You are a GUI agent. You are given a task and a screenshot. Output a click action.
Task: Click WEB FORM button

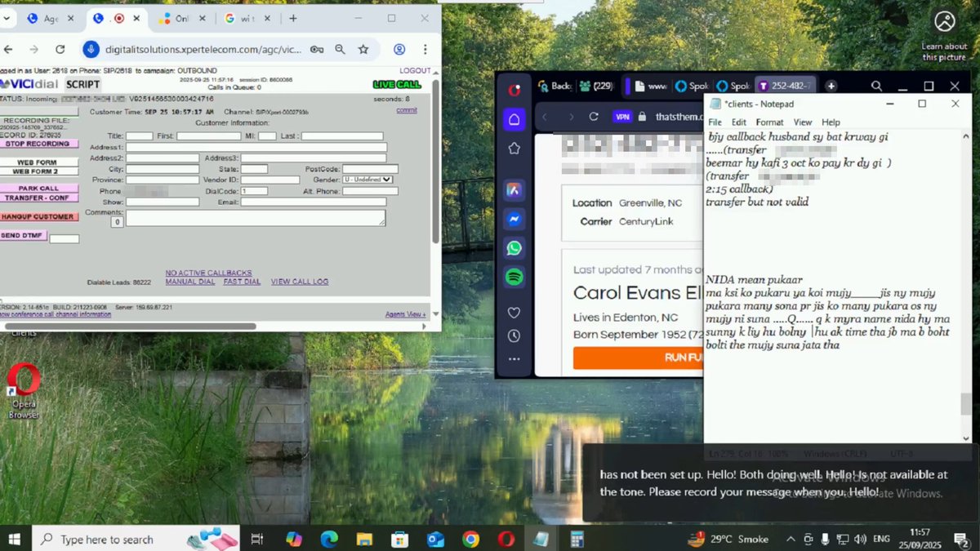pyautogui.click(x=38, y=162)
